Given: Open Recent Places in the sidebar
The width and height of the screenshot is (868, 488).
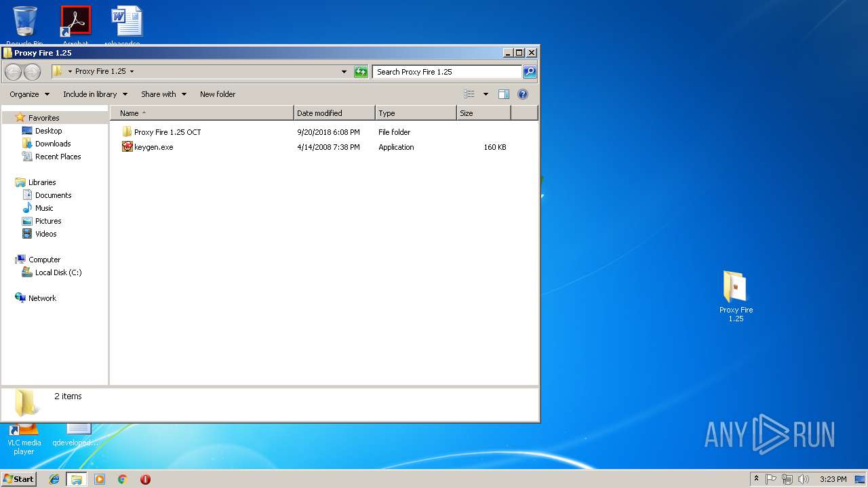Looking at the screenshot, I should pyautogui.click(x=58, y=157).
